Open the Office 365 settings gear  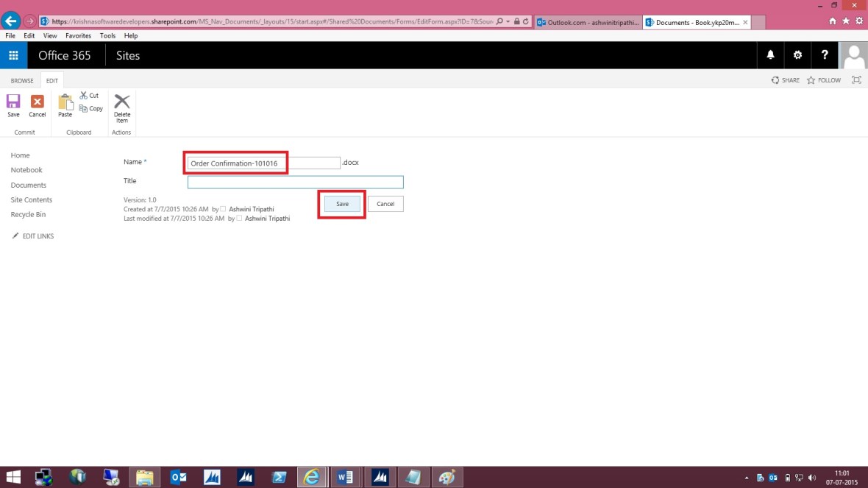point(797,55)
